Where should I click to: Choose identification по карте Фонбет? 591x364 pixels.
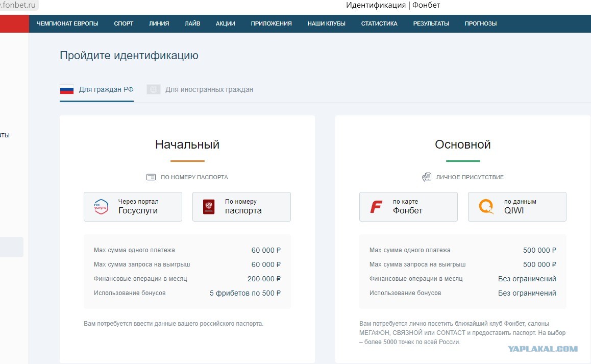pyautogui.click(x=408, y=207)
